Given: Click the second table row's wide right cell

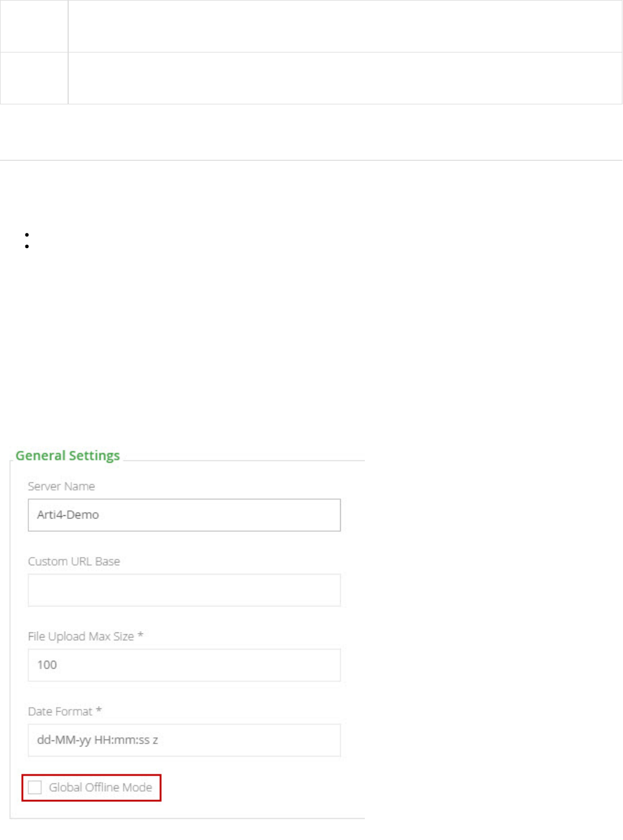Looking at the screenshot, I should pyautogui.click(x=344, y=78).
